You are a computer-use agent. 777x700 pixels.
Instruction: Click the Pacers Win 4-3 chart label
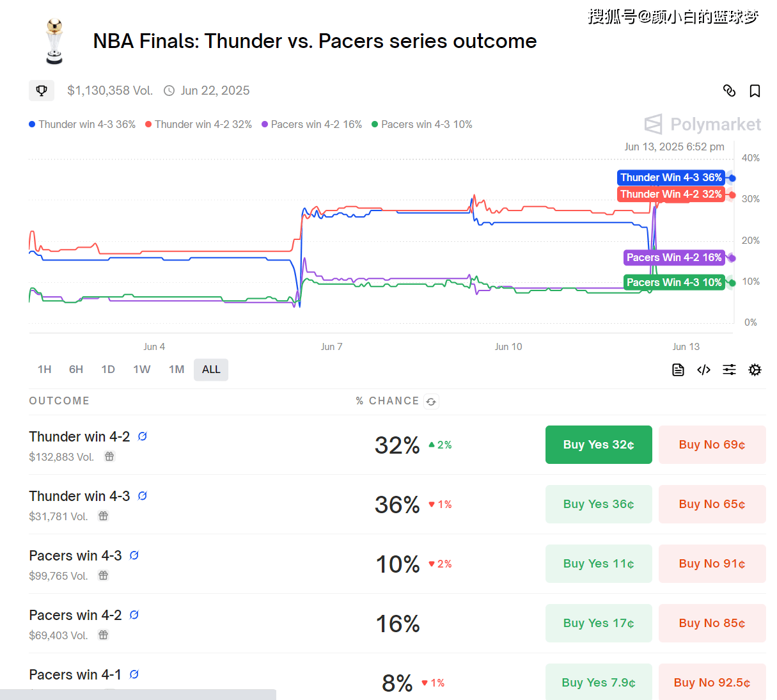pos(673,282)
